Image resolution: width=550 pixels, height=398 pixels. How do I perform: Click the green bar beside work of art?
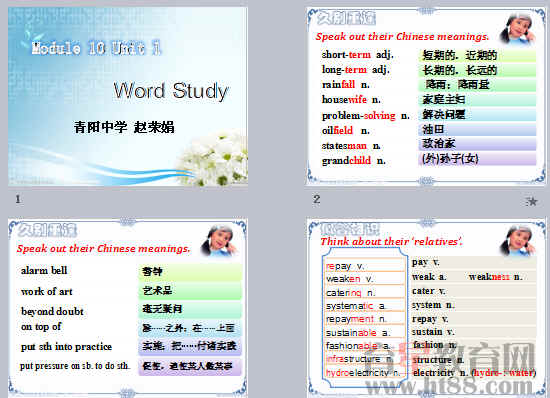(x=190, y=291)
